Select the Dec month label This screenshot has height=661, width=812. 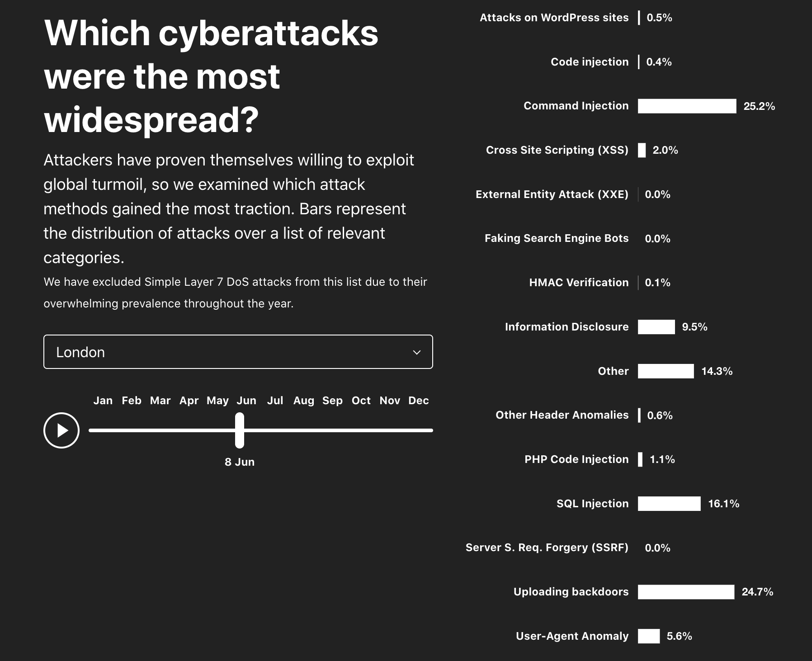tap(419, 401)
